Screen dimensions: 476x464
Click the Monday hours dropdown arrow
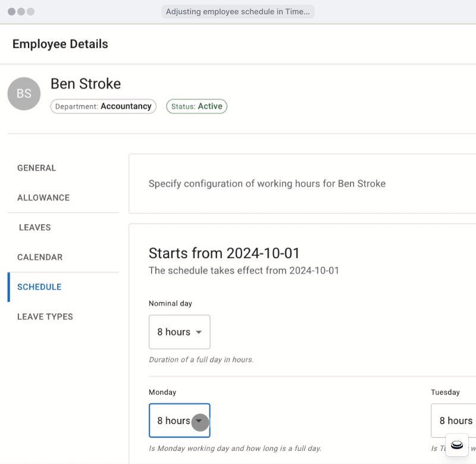click(x=200, y=421)
